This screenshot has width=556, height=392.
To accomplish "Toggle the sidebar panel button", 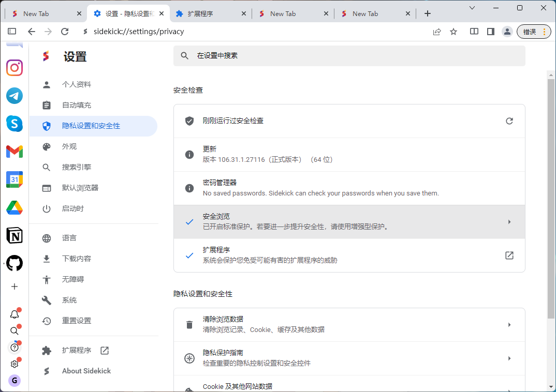I will point(12,32).
